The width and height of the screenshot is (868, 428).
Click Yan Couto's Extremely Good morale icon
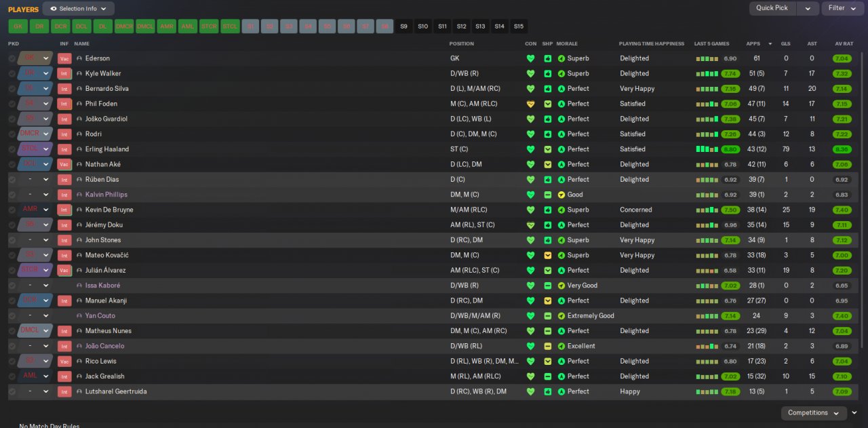click(x=561, y=315)
